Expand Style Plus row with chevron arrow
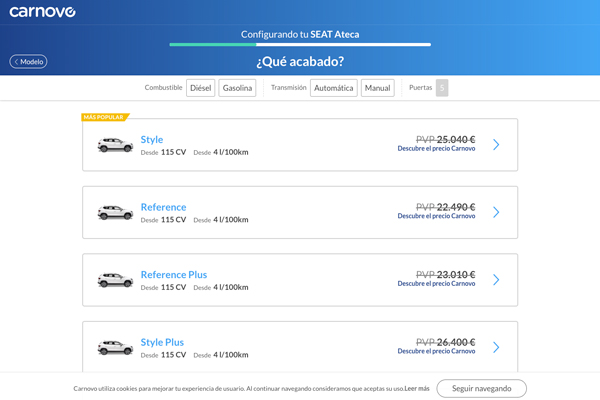The height and width of the screenshot is (400, 600). tap(496, 347)
